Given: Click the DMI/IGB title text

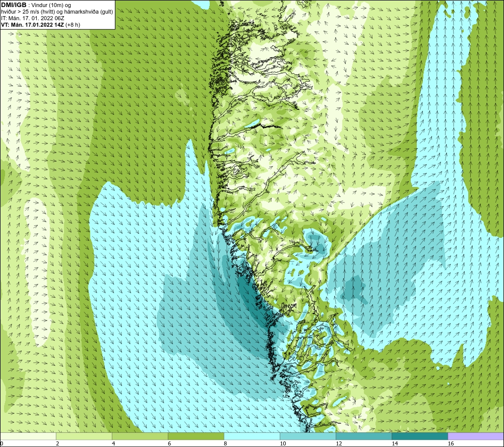Looking at the screenshot, I should pyautogui.click(x=14, y=5).
